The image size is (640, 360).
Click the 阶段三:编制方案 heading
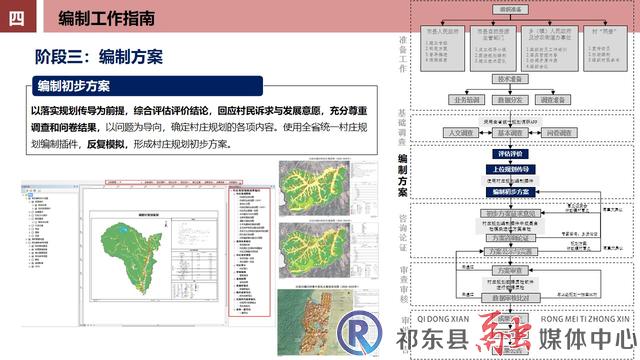(99, 56)
